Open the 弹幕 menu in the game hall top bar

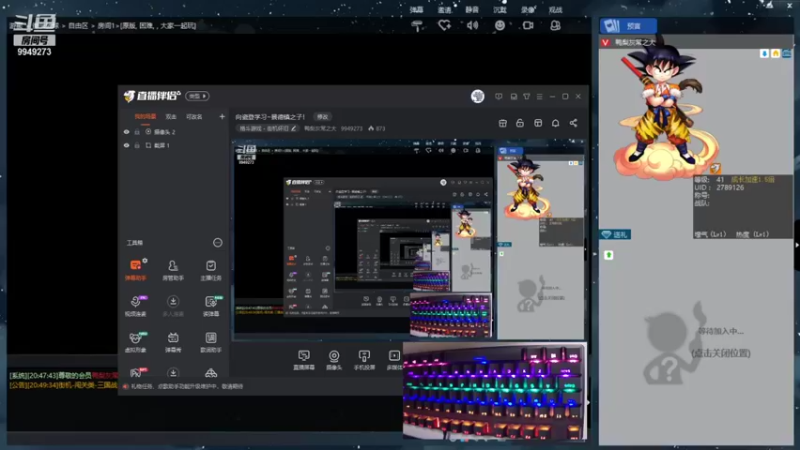(416, 10)
